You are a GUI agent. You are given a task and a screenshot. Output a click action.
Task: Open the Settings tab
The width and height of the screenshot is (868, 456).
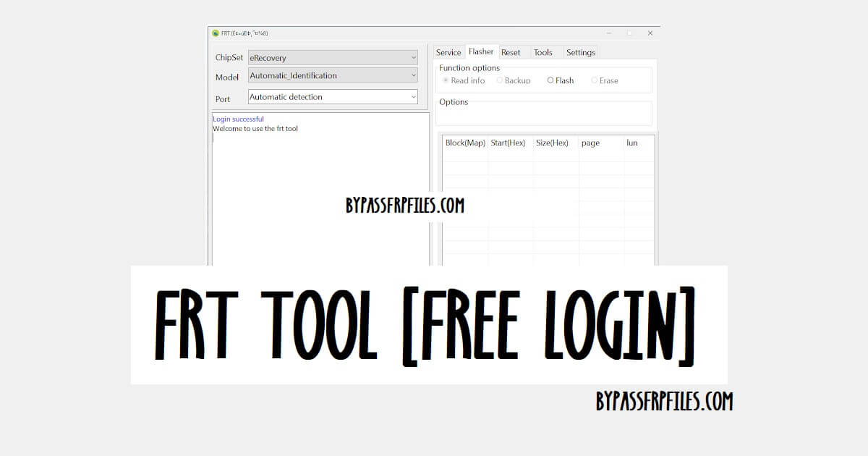580,51
